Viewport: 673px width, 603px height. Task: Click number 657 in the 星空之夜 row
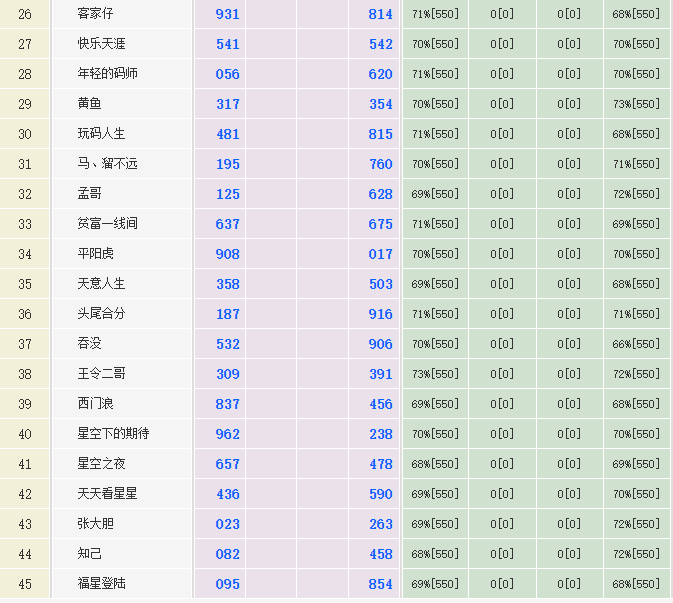click(228, 464)
